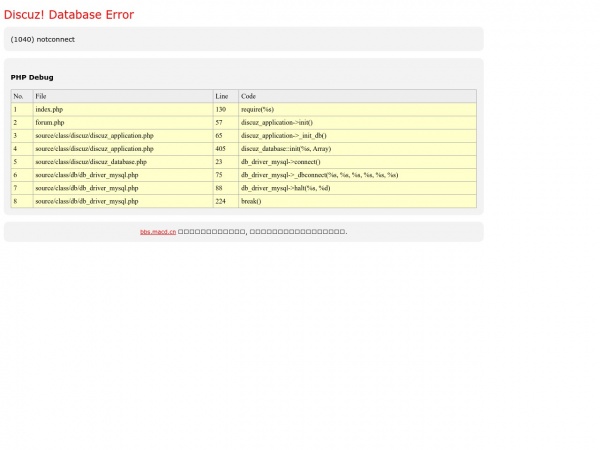Select 'discuz_database::init(%s, Array)' code cell
This screenshot has width=600, height=450.
point(357,148)
